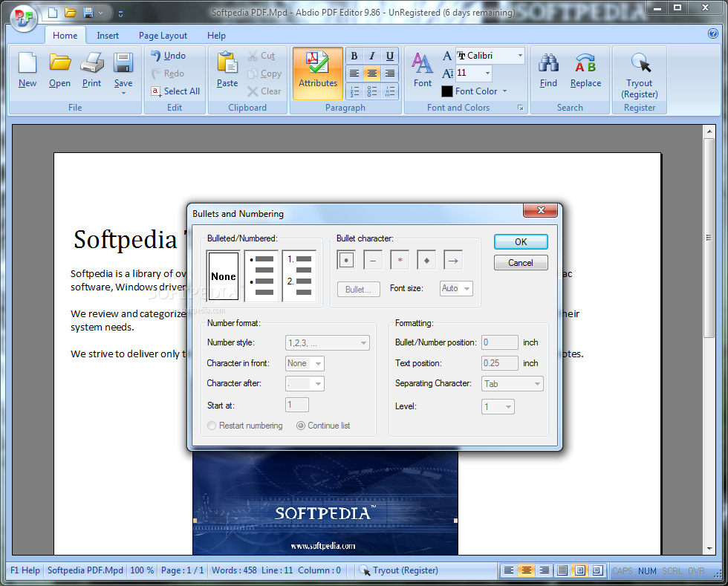Image resolution: width=728 pixels, height=586 pixels.
Task: Click F1 Help in status bar
Action: point(25,570)
